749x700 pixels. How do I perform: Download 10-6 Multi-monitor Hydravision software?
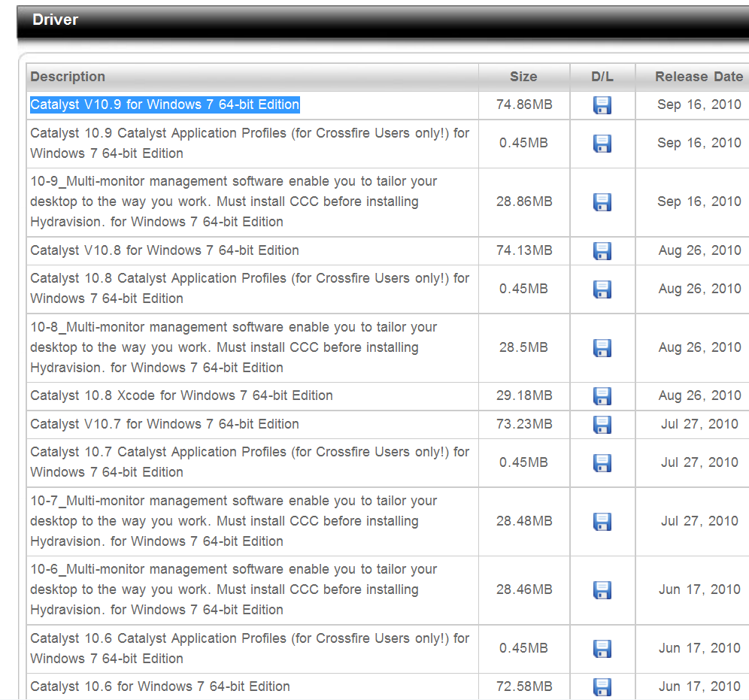coord(602,589)
